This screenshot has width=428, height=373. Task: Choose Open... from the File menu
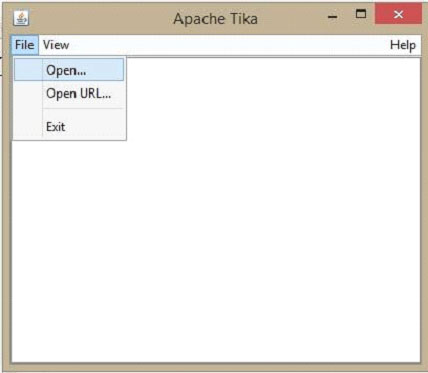pos(69,70)
